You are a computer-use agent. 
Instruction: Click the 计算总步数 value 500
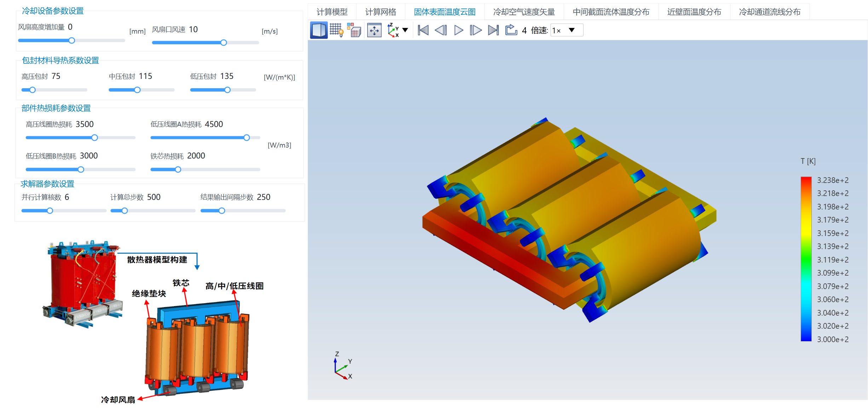click(154, 197)
